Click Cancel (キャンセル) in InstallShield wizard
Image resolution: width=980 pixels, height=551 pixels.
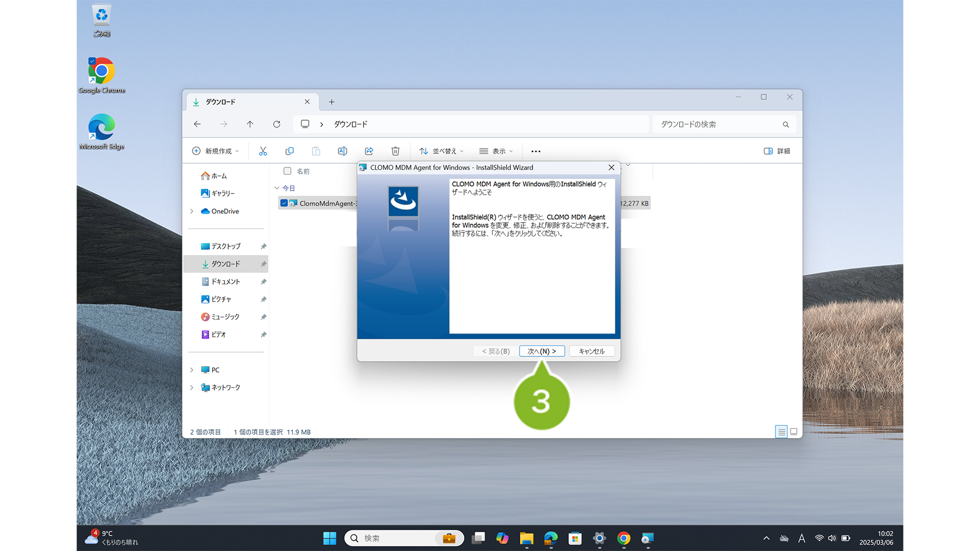click(592, 351)
